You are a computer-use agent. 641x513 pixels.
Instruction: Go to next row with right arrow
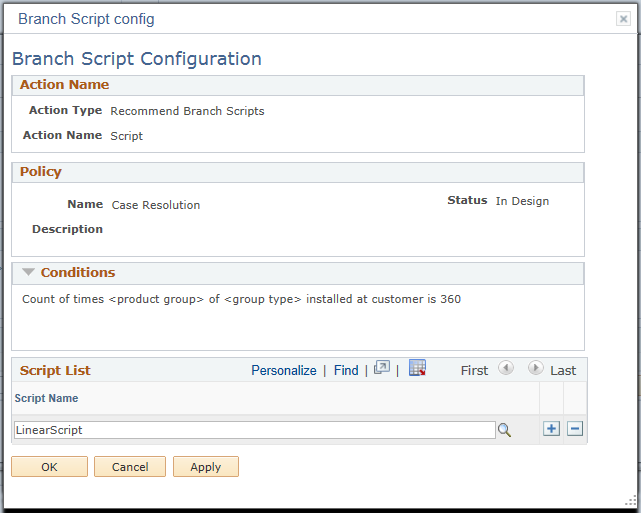coord(536,368)
